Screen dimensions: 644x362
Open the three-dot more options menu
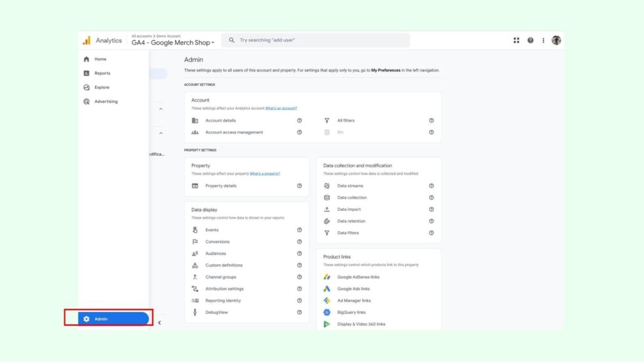pyautogui.click(x=543, y=41)
